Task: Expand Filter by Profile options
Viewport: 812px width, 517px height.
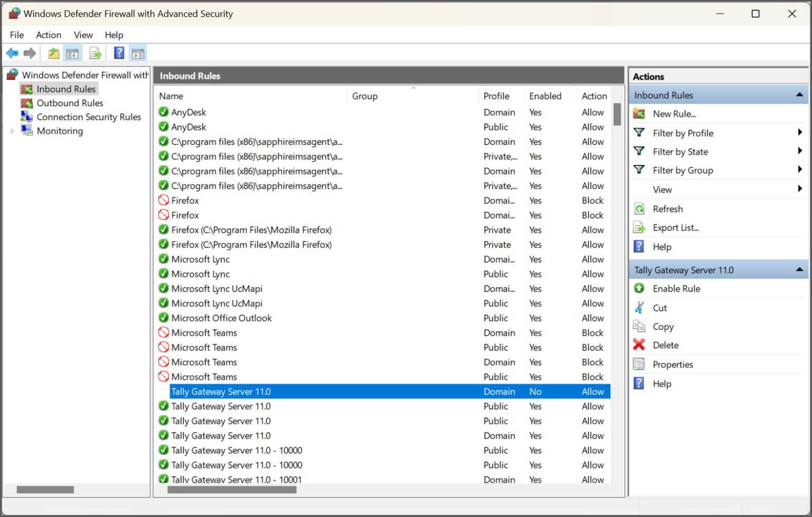Action: pos(798,133)
